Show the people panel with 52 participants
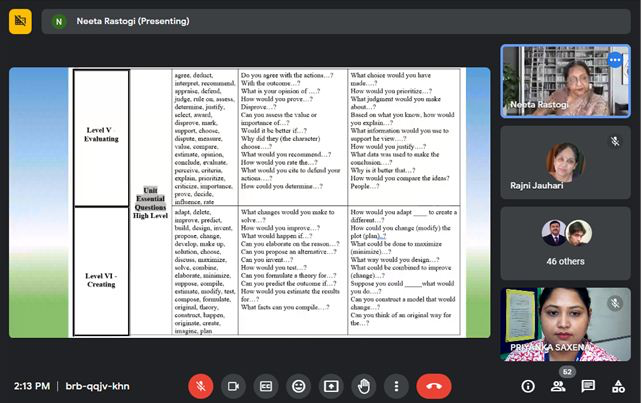 point(557,386)
